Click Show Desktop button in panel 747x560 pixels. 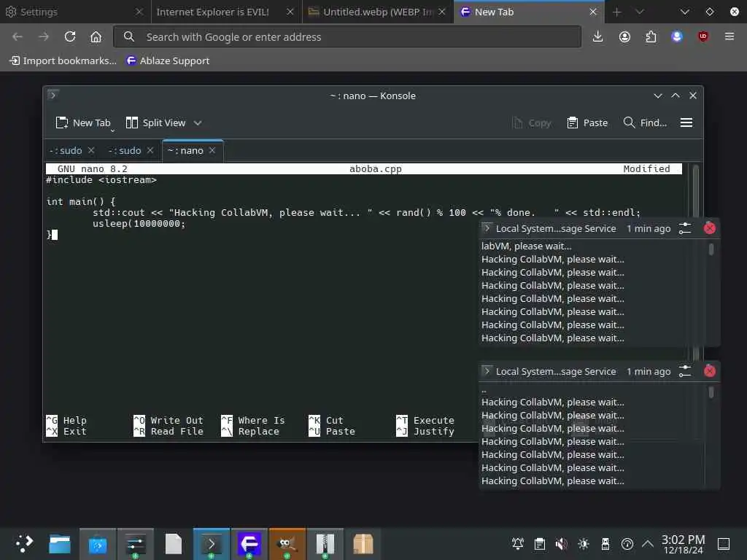[x=724, y=543]
